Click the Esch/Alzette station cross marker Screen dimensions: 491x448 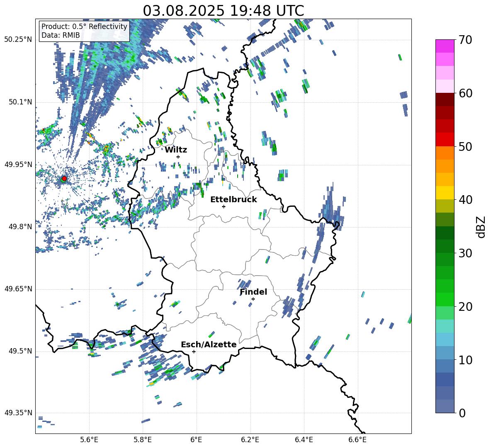coord(194,351)
